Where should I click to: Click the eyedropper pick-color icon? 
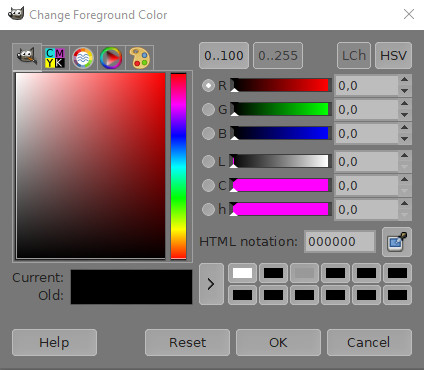pyautogui.click(x=397, y=242)
